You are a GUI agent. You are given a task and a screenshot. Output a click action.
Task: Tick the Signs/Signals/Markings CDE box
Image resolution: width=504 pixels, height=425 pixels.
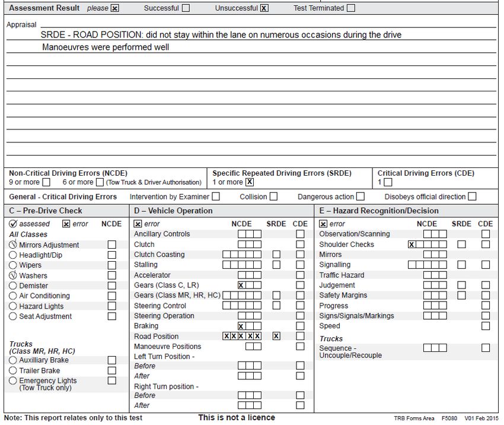coord(486,316)
